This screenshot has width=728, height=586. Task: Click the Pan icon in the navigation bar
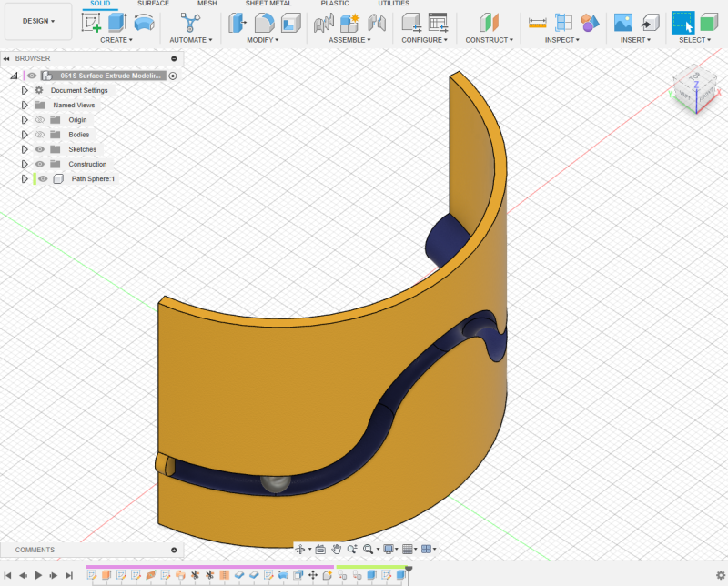click(x=336, y=549)
